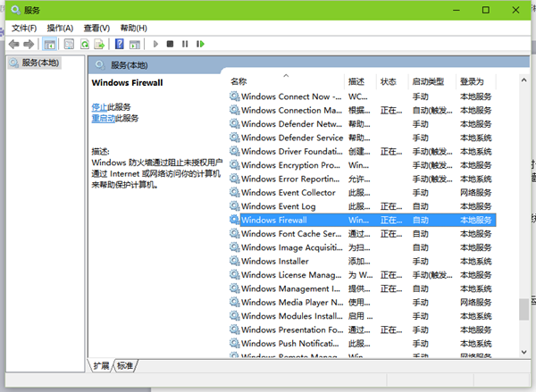The image size is (536, 392).
Task: Open the blue Help question-mark icon
Action: (120, 44)
